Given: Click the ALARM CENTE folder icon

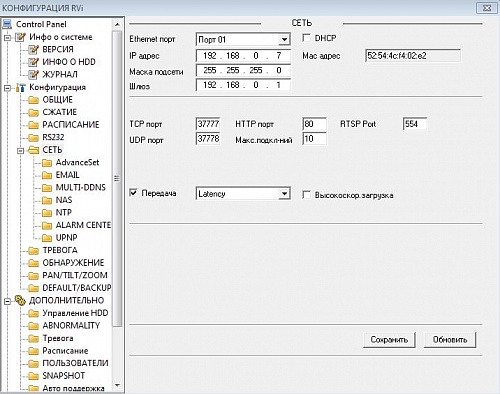Looking at the screenshot, I should click(x=47, y=225).
